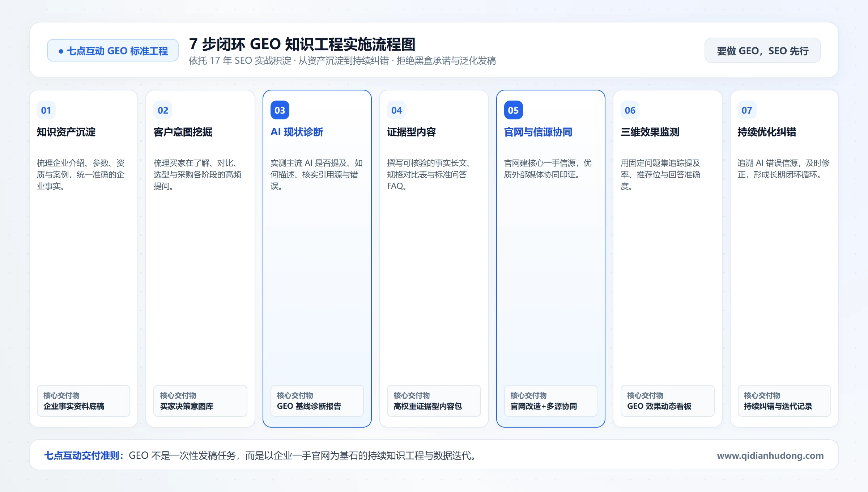
Task: Open the 企业事实资料底稿 deliverable box
Action: [x=84, y=401]
